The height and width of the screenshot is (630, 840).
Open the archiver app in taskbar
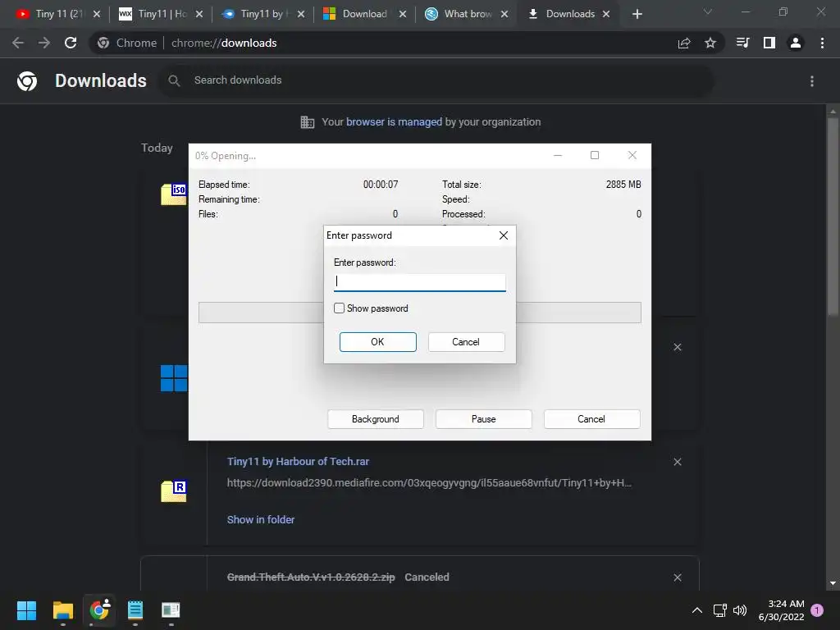tap(171, 610)
